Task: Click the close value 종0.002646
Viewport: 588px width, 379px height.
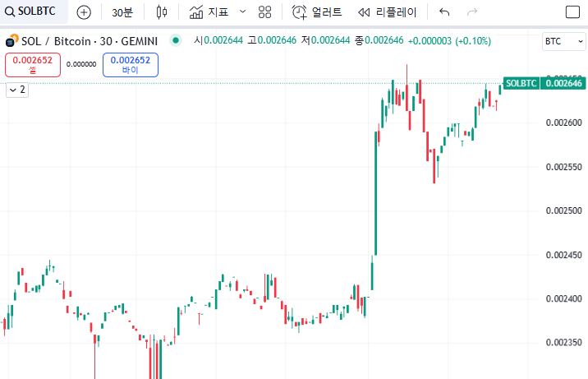Action: [379, 40]
